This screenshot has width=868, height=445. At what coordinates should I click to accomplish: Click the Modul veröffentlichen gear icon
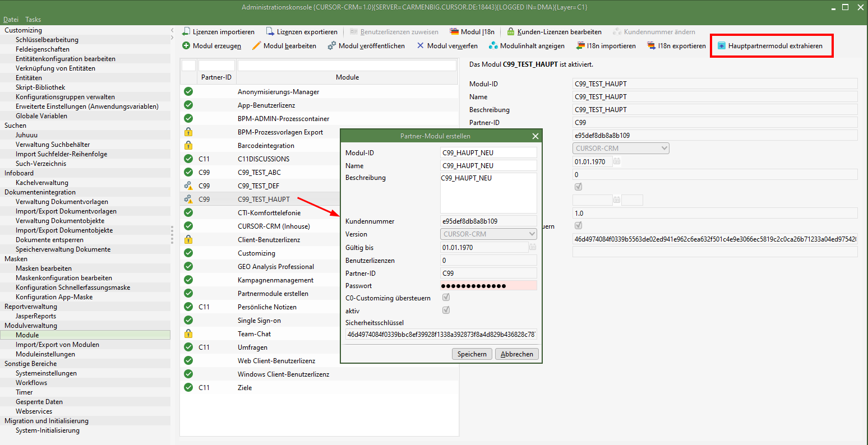pyautogui.click(x=332, y=46)
